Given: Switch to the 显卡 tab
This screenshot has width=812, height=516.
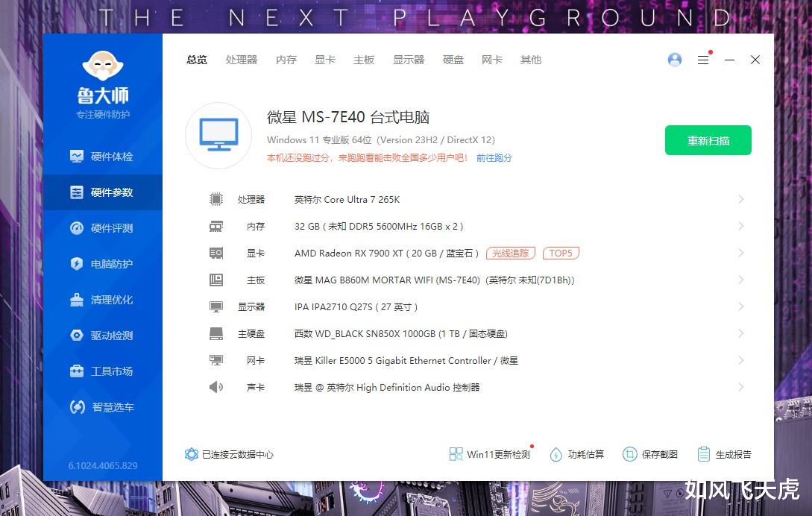Looking at the screenshot, I should click(325, 60).
